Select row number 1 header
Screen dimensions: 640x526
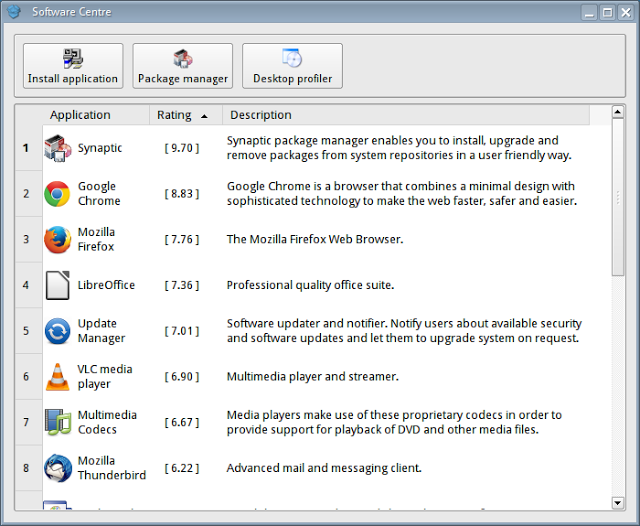point(29,148)
